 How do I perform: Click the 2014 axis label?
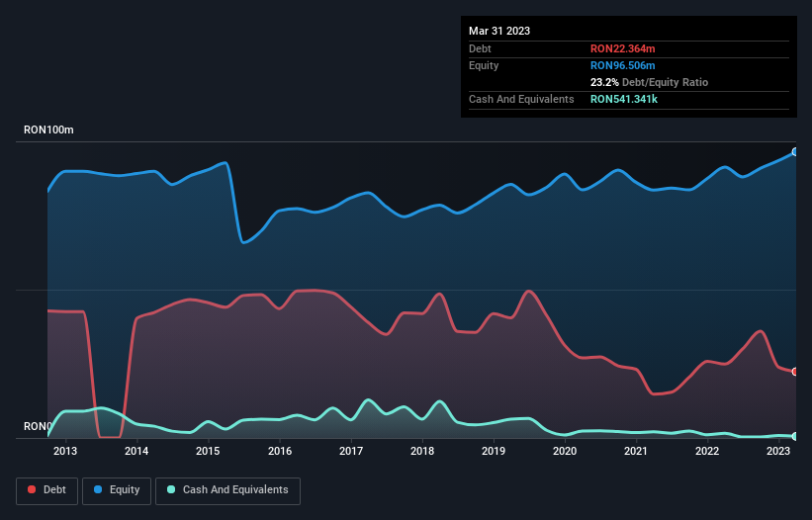click(x=136, y=451)
